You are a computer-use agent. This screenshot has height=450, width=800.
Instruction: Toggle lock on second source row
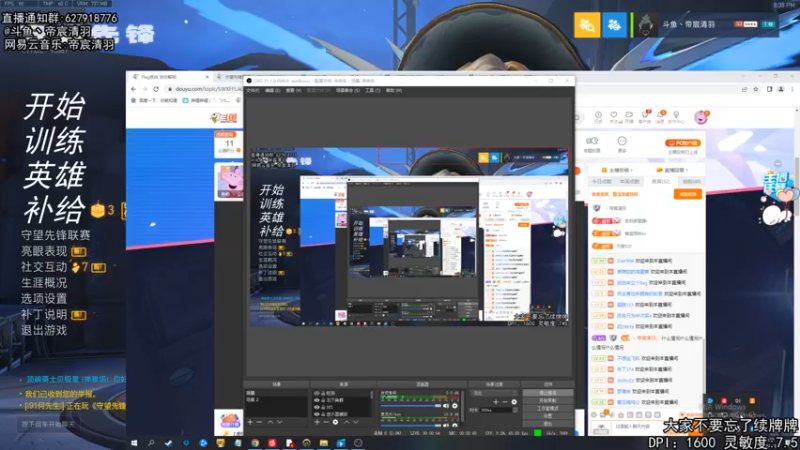click(323, 400)
